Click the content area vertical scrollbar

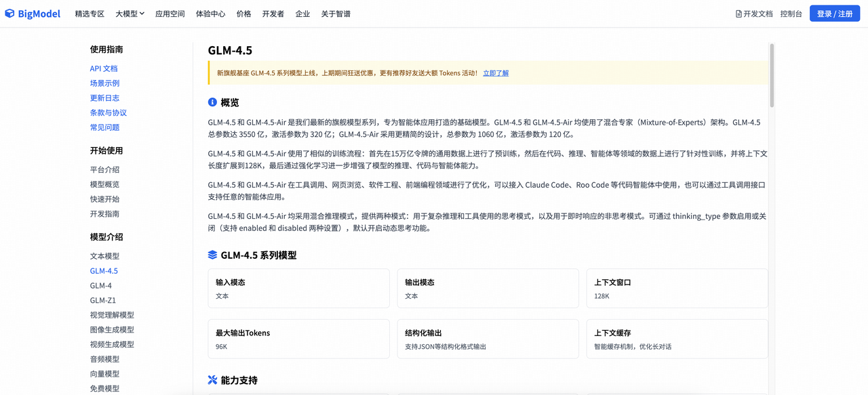(772, 76)
